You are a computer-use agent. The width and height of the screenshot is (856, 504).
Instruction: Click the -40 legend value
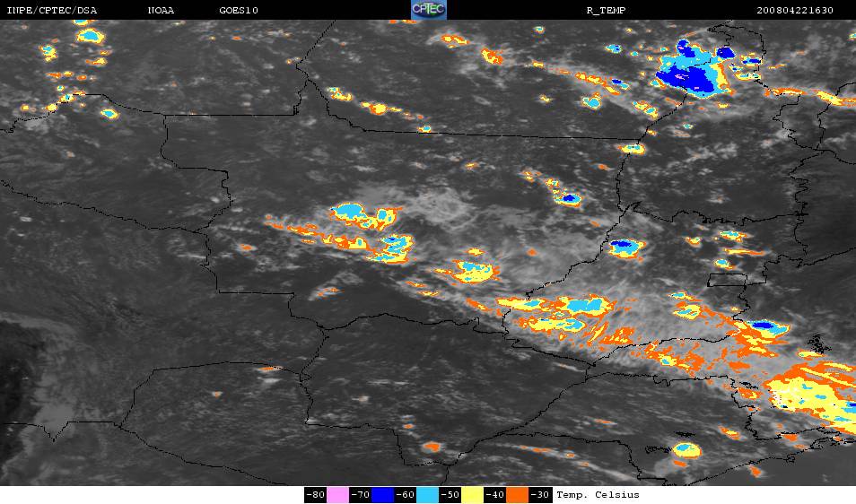[494, 495]
